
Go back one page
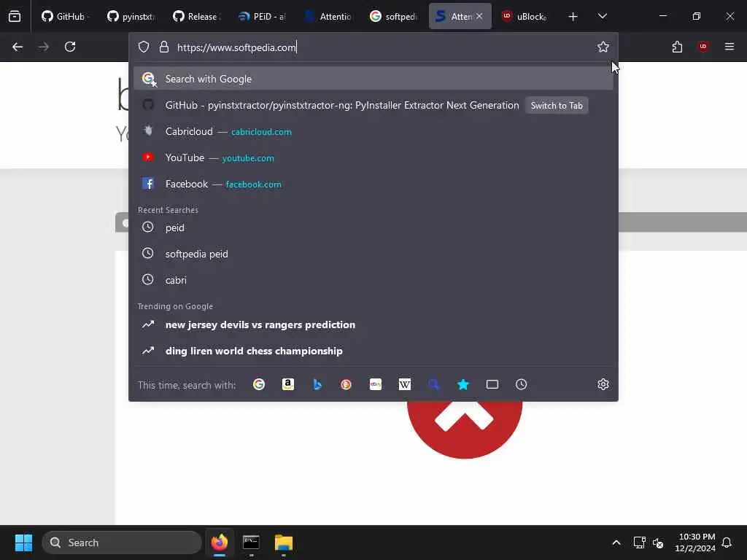point(18,47)
